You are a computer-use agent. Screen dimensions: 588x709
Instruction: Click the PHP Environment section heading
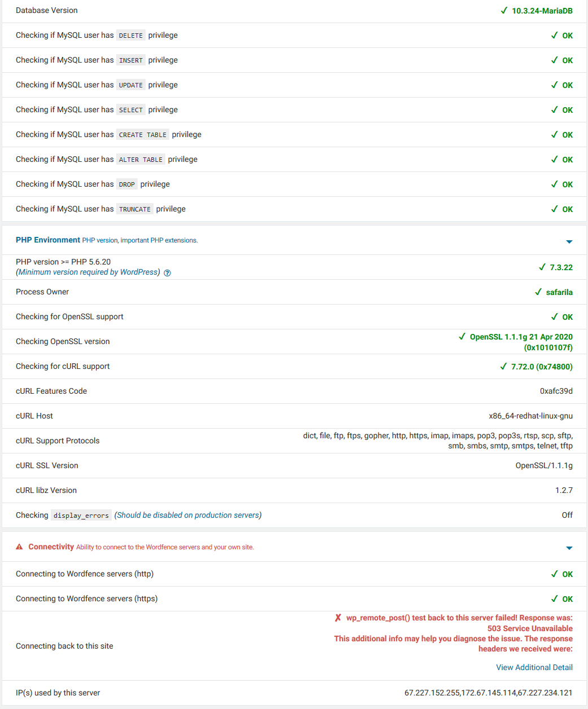tap(48, 240)
